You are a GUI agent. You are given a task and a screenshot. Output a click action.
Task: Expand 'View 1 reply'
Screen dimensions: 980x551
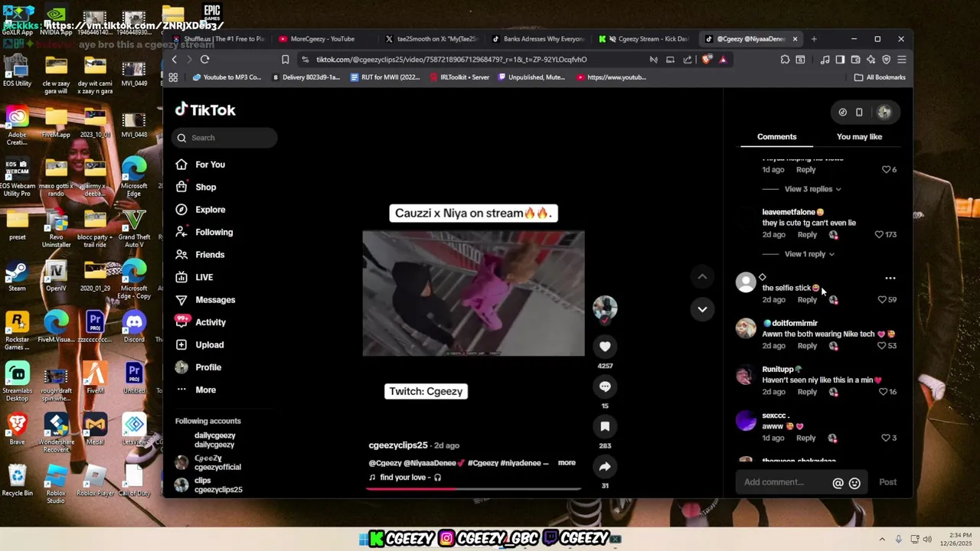pos(809,254)
